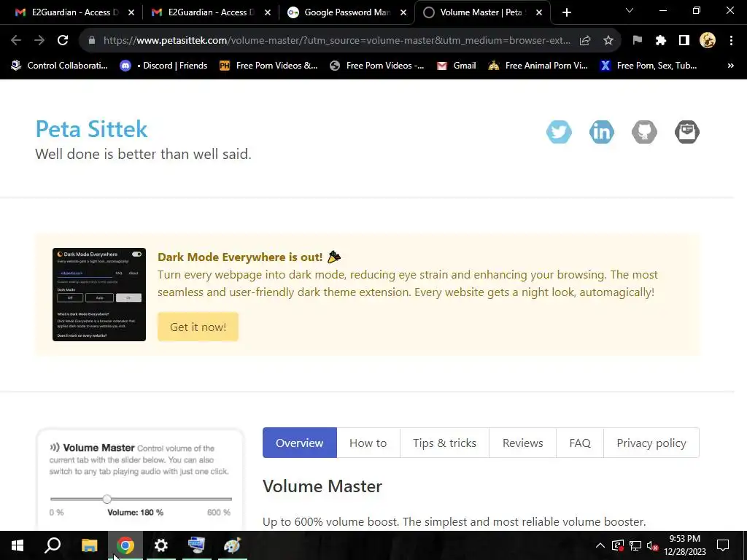
Task: Open File Explorer from the taskbar
Action: click(89, 545)
